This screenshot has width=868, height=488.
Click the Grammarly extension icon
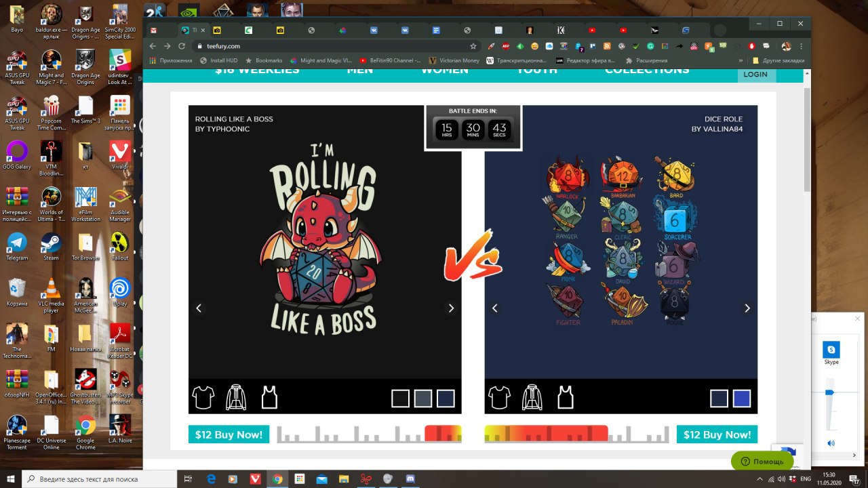[650, 46]
